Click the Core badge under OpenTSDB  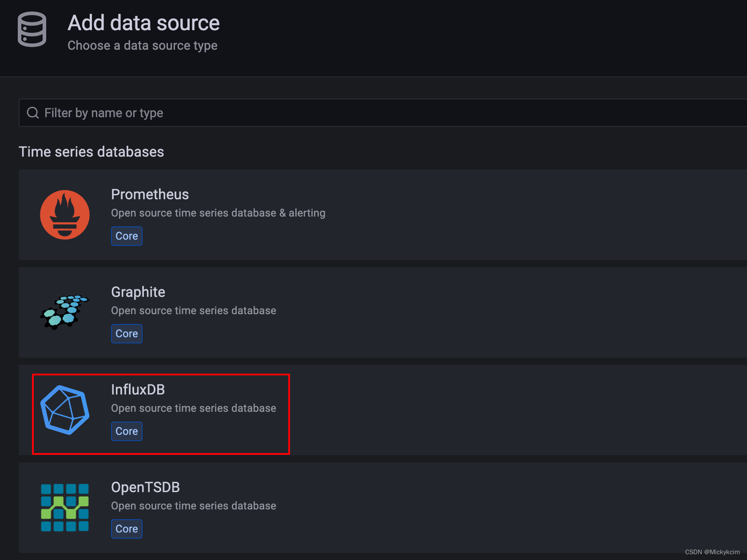click(x=127, y=529)
